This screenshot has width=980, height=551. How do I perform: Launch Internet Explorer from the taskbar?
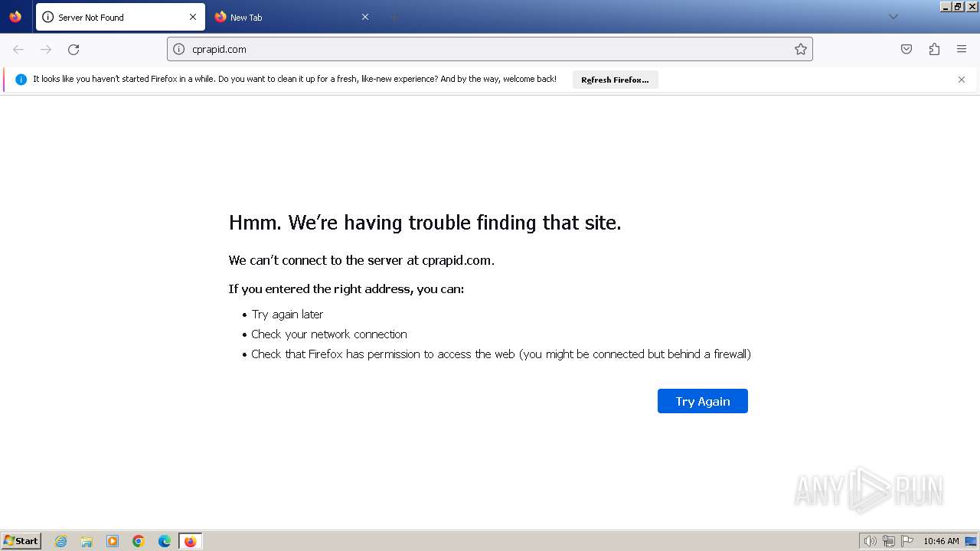pos(61,541)
